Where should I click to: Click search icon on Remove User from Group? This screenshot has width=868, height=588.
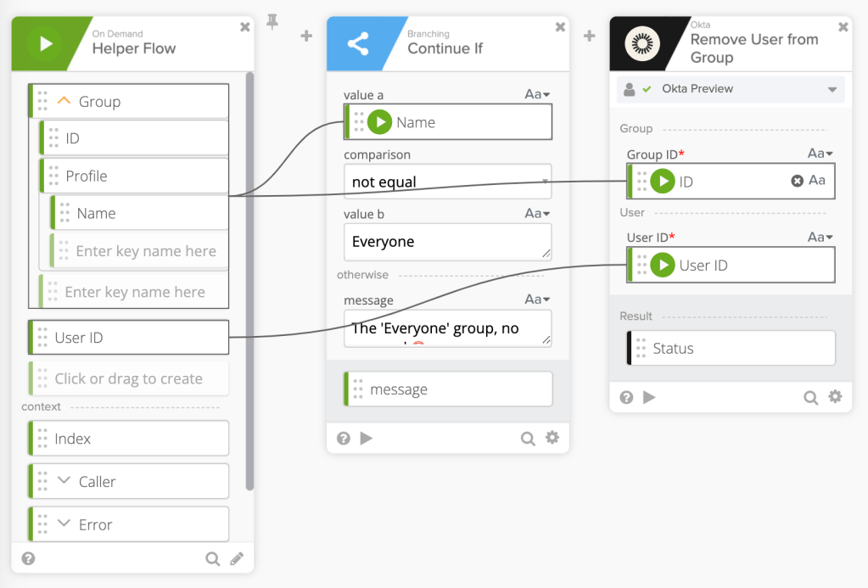point(810,397)
